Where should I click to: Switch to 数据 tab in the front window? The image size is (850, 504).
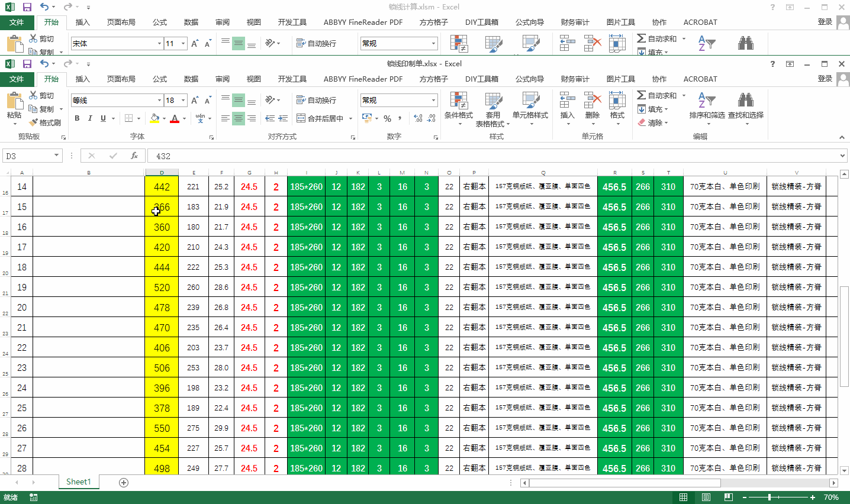click(191, 79)
